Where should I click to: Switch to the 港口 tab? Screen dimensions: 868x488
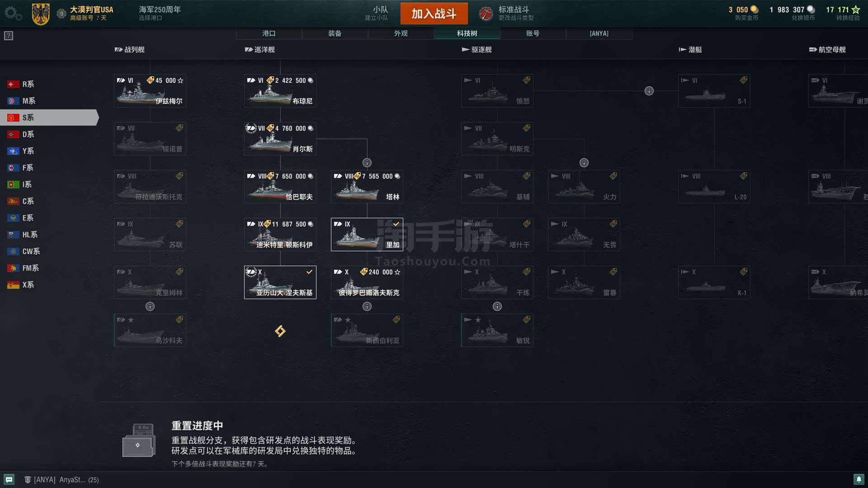(269, 33)
